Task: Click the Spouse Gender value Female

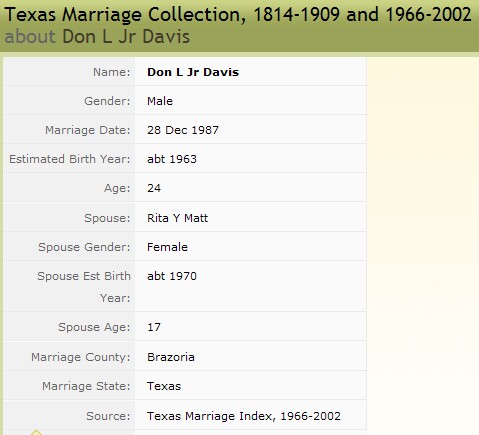Action: [x=167, y=247]
